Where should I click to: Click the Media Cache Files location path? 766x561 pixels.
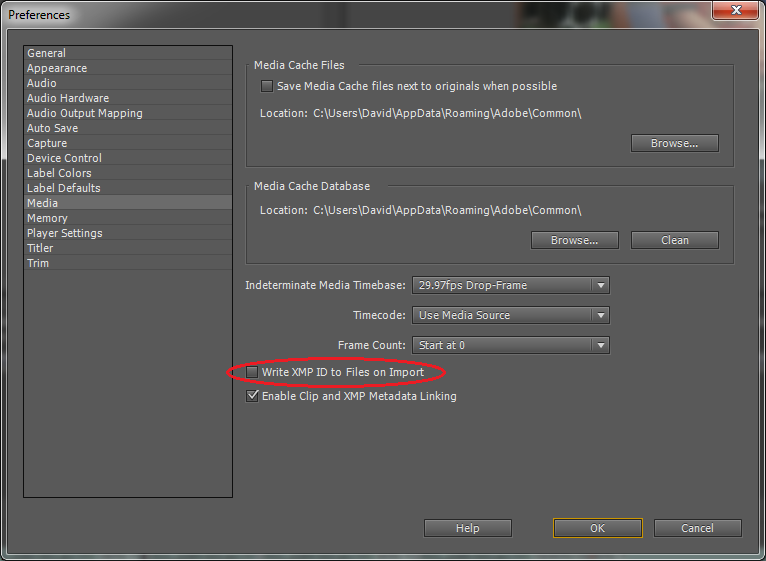(447, 113)
